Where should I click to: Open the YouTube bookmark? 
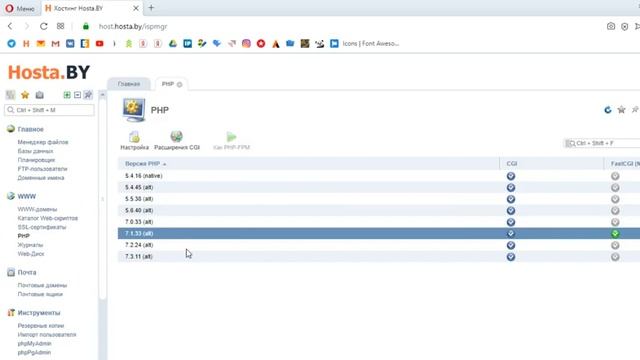pos(100,44)
